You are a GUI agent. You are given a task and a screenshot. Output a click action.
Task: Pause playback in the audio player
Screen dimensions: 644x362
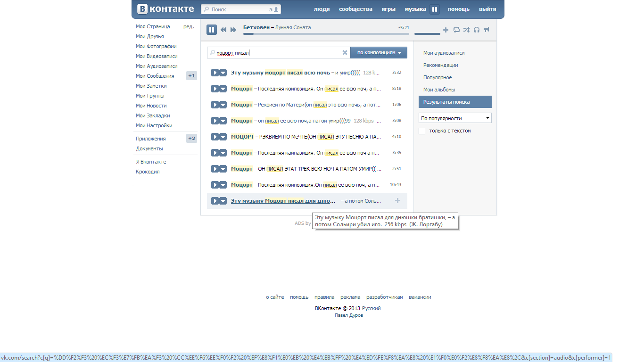pos(212,30)
